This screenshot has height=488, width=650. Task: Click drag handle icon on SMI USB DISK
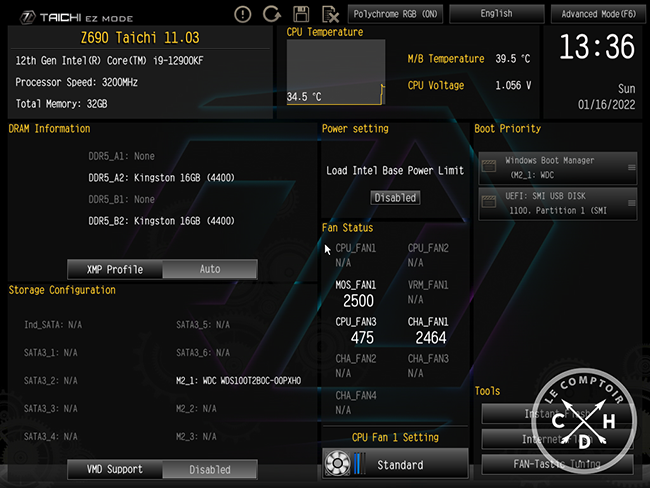(x=630, y=205)
